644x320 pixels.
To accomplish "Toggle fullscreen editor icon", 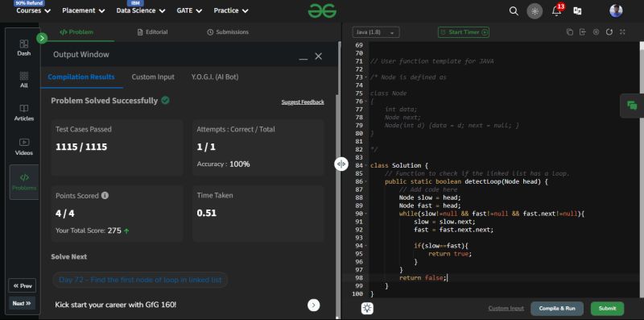I will 622,31.
